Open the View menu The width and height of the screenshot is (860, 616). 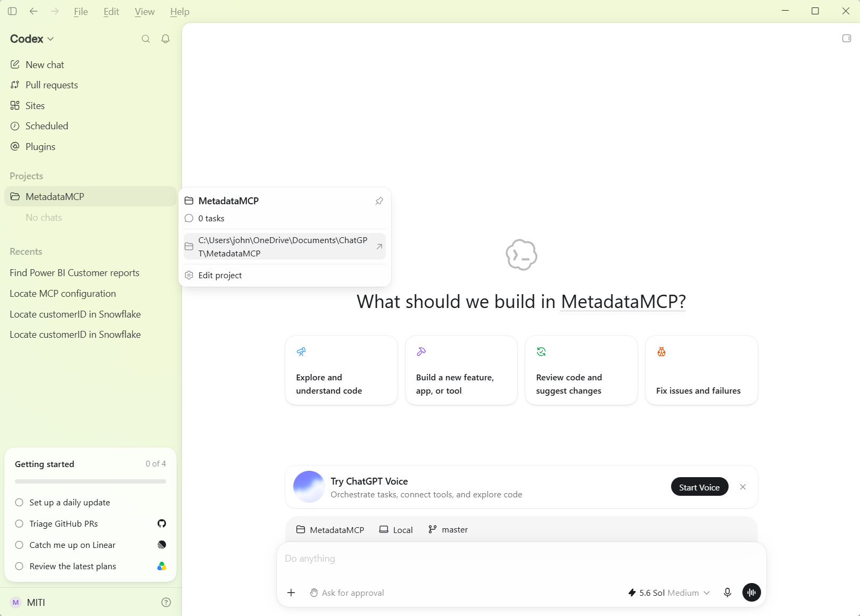click(x=144, y=12)
